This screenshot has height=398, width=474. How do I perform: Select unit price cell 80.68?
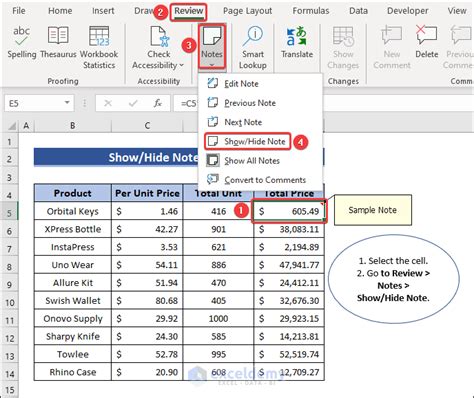coord(147,300)
